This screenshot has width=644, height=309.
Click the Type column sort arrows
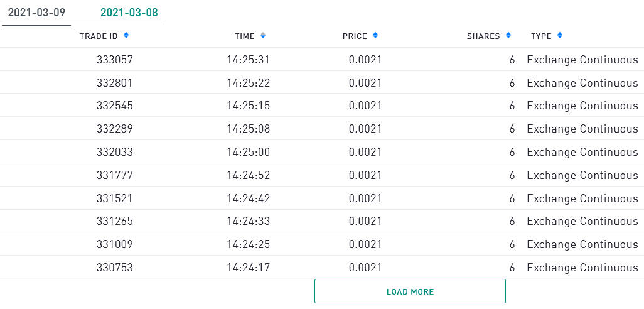coord(560,36)
